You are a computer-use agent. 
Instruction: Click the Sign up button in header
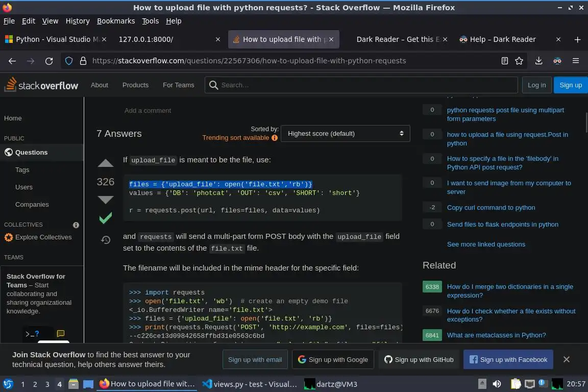[570, 85]
